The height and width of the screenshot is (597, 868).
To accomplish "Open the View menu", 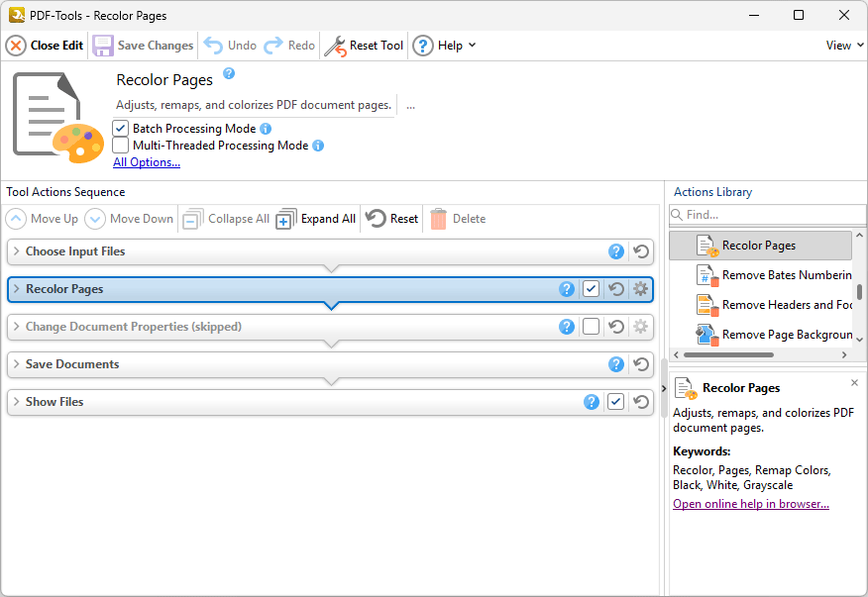I will 844,46.
